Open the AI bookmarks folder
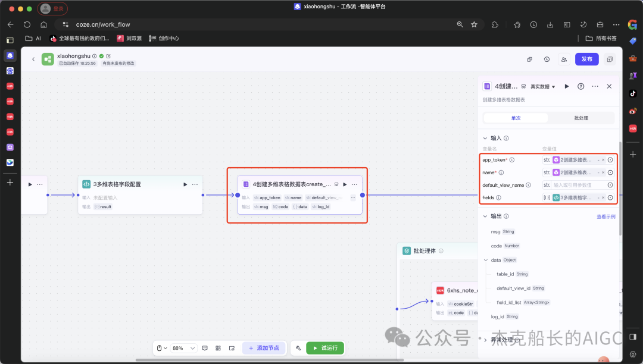The image size is (643, 364). tap(33, 39)
